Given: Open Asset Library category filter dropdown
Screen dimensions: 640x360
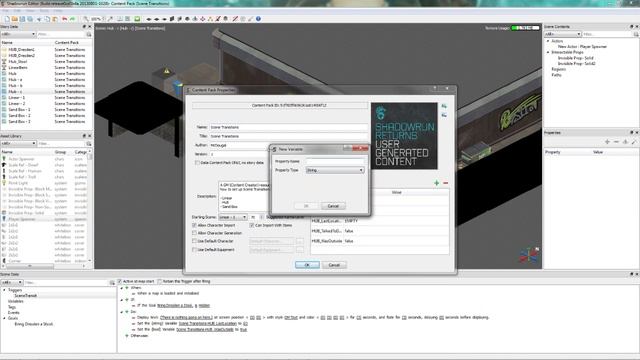Looking at the screenshot, I should (18, 144).
